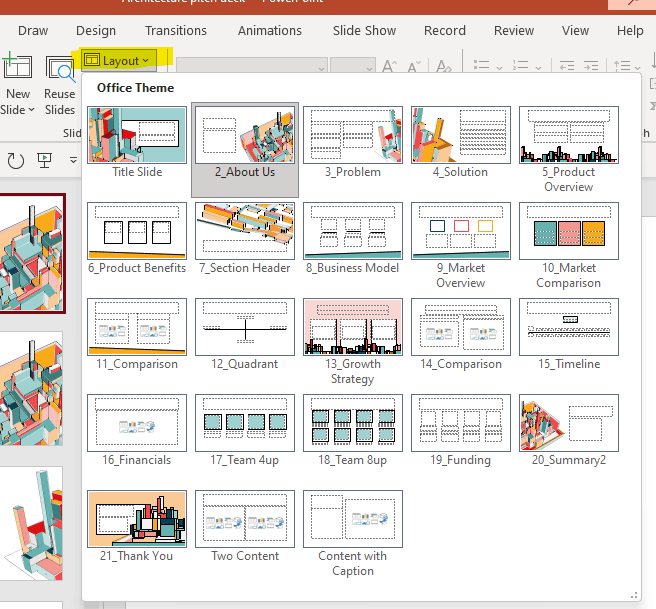
Task: Click Increase List Level icon
Action: (591, 65)
